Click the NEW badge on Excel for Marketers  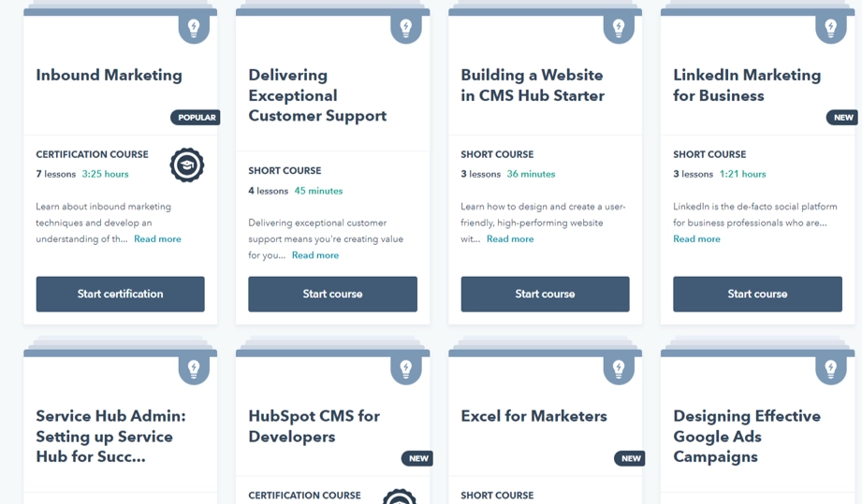click(630, 458)
